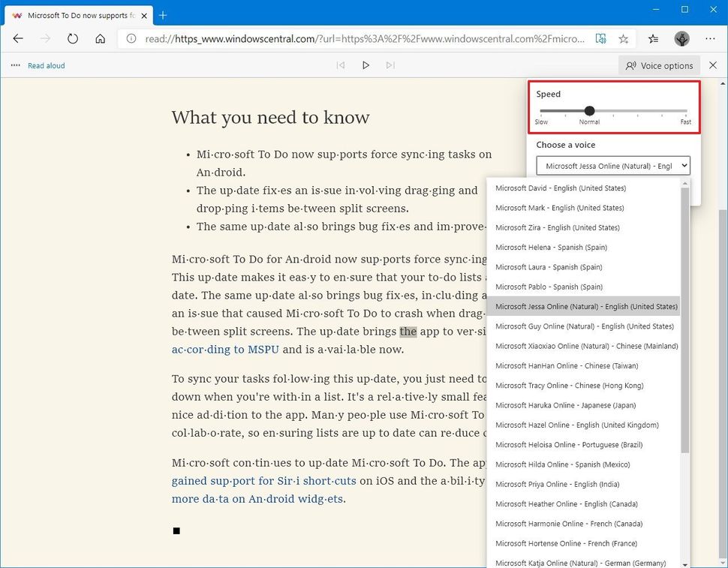Click the Voice options button

[659, 65]
